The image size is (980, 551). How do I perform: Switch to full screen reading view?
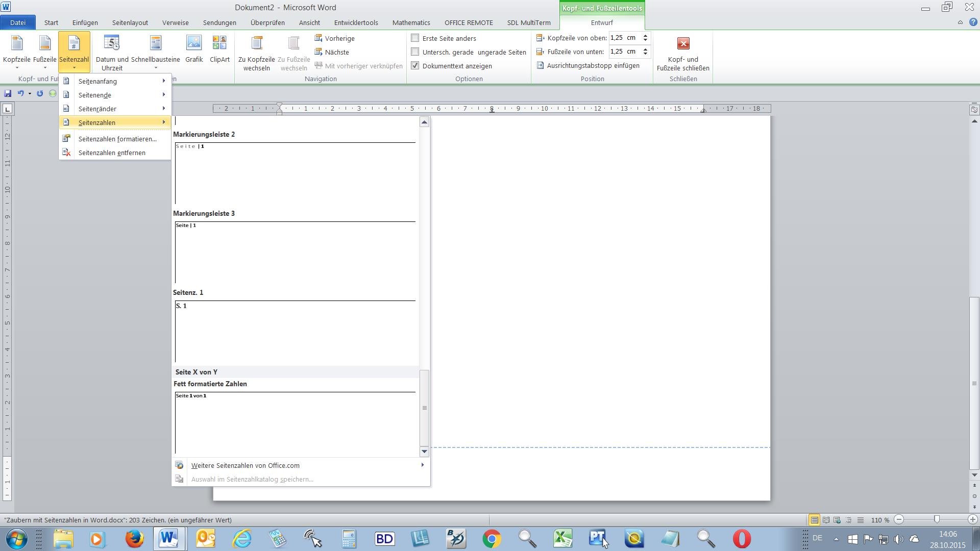point(826,520)
